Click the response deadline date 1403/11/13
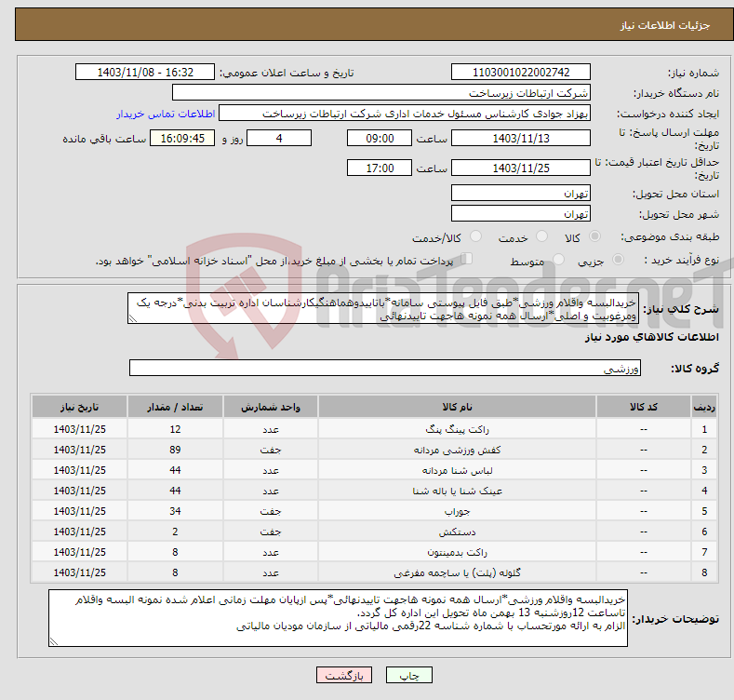Screen dimensions: 734x700 point(521,138)
